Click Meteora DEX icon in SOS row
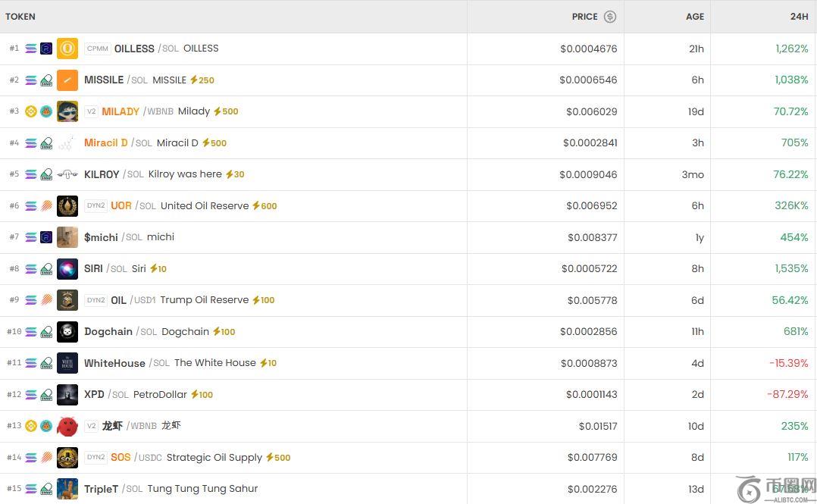Viewport: 817px width, 504px height. [x=46, y=458]
